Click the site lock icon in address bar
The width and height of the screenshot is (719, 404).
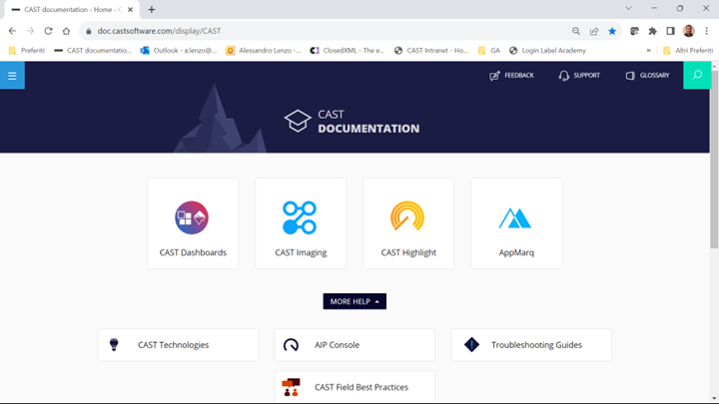coord(89,31)
